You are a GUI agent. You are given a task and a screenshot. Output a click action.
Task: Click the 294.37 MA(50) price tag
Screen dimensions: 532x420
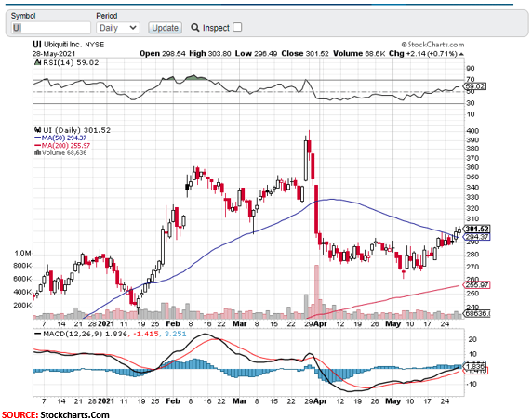point(477,237)
